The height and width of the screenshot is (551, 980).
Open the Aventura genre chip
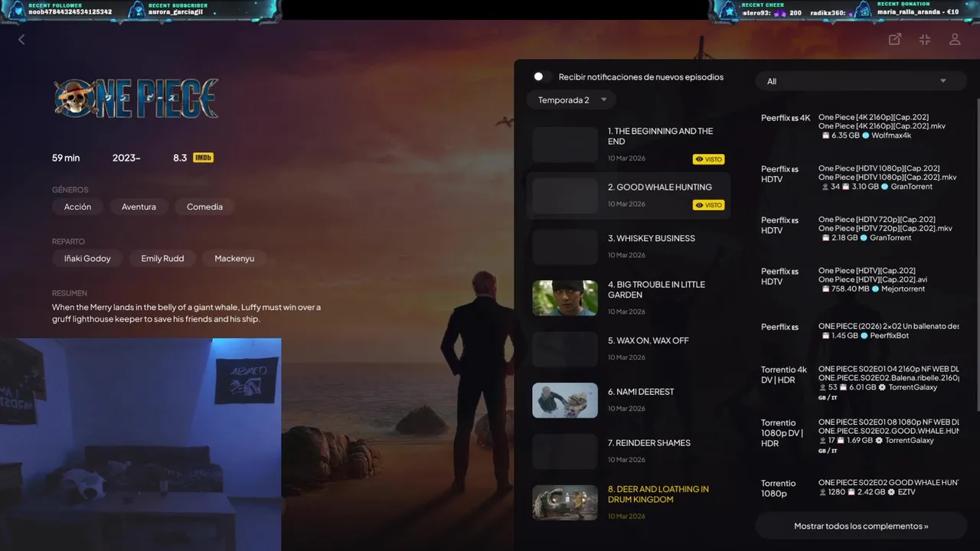pyautogui.click(x=139, y=207)
